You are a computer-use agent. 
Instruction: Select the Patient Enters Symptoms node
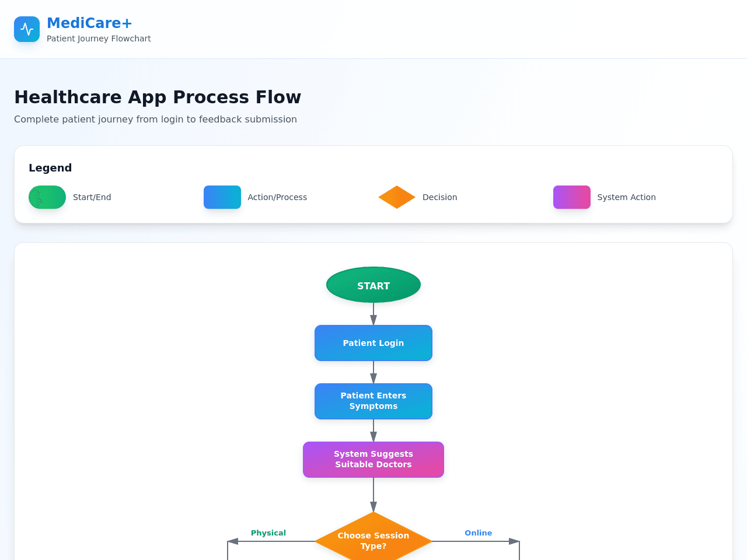(x=373, y=401)
